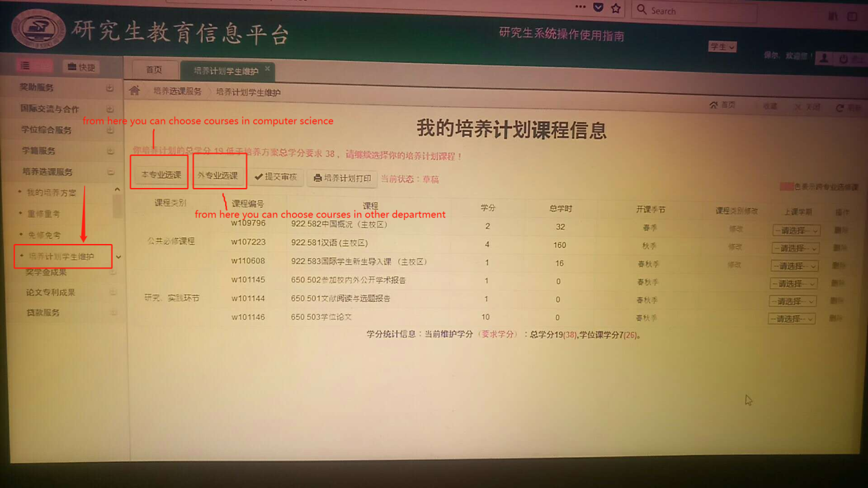Delete course w101146 row
Image resolution: width=868 pixels, height=488 pixels.
[836, 318]
